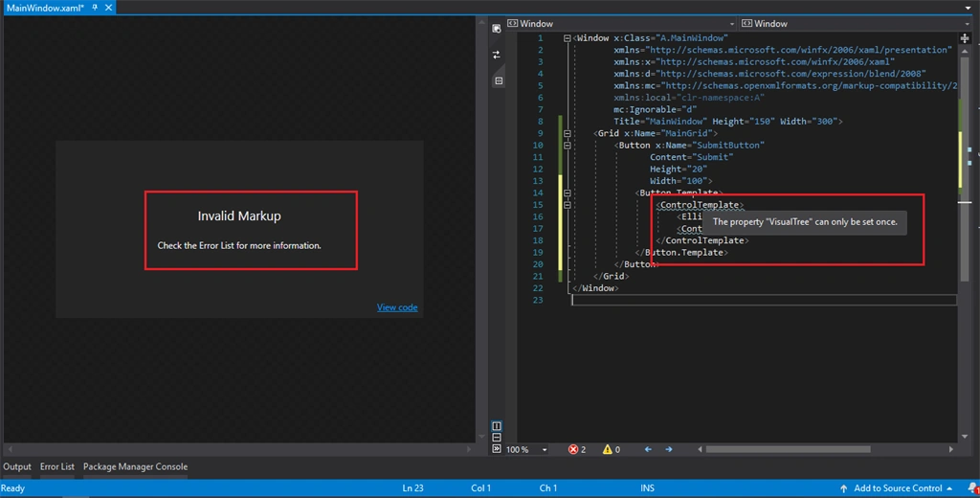Click the 'Check the Error List' message
Screen dimensions: 980x498
(239, 246)
